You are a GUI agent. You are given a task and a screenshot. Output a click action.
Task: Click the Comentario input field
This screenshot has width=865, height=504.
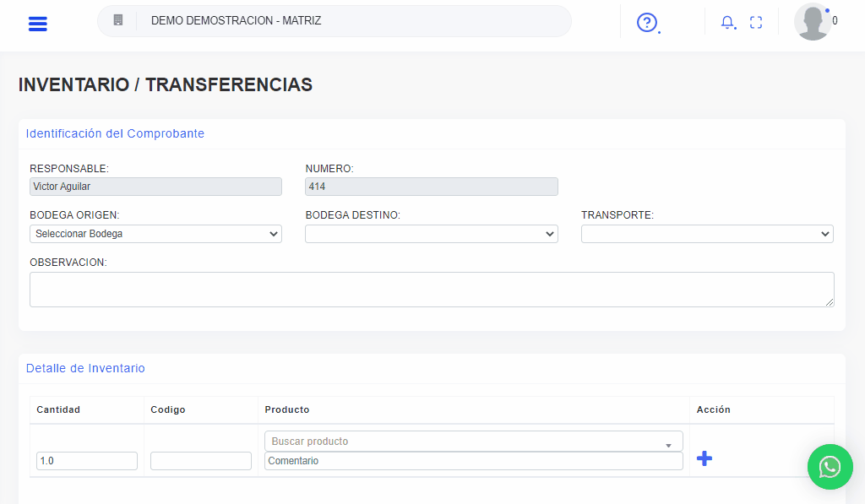[x=473, y=461]
